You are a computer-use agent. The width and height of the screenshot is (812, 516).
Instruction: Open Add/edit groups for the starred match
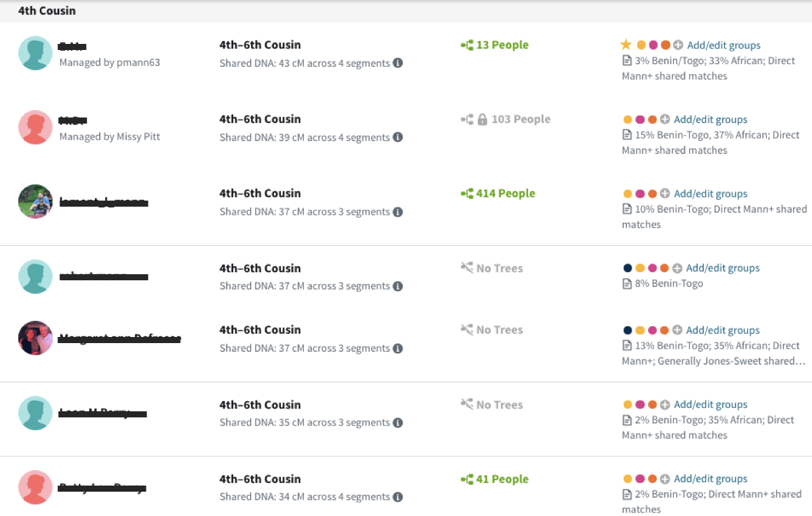click(724, 45)
